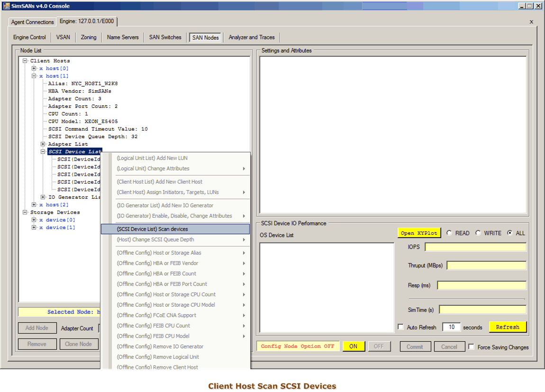Select the READ radio button
This screenshot has width=545, height=392.
[x=449, y=233]
